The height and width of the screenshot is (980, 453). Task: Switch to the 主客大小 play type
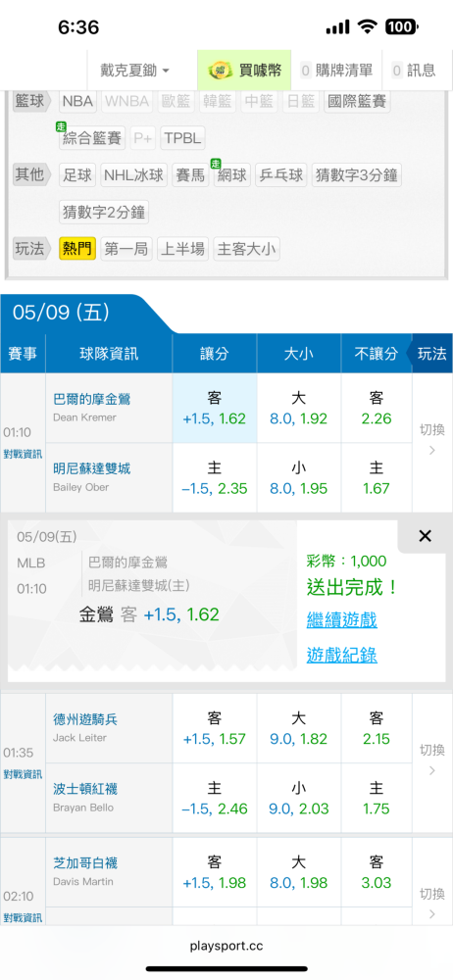[x=246, y=249]
